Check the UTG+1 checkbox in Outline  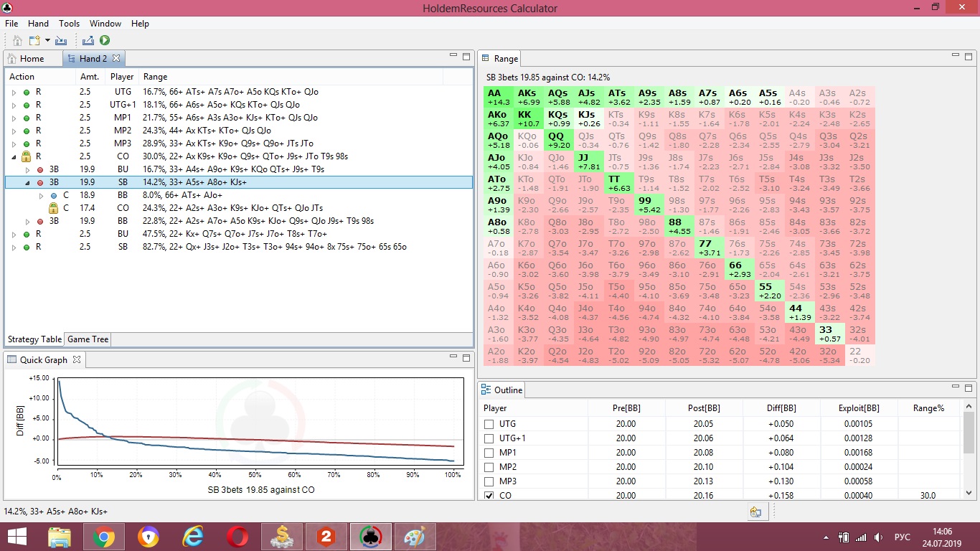(x=489, y=438)
